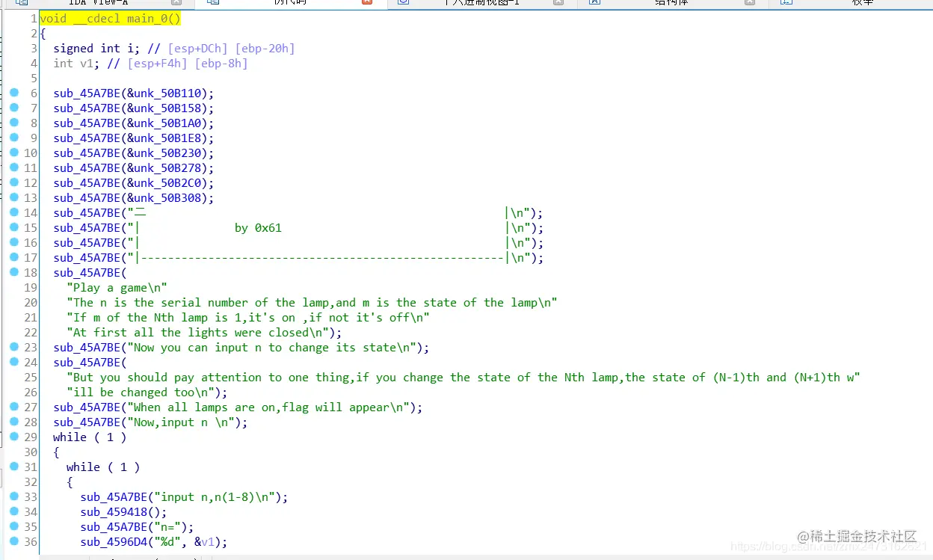Click the blue gutter dot on line 7
Image resolution: width=933 pixels, height=560 pixels.
(13, 108)
